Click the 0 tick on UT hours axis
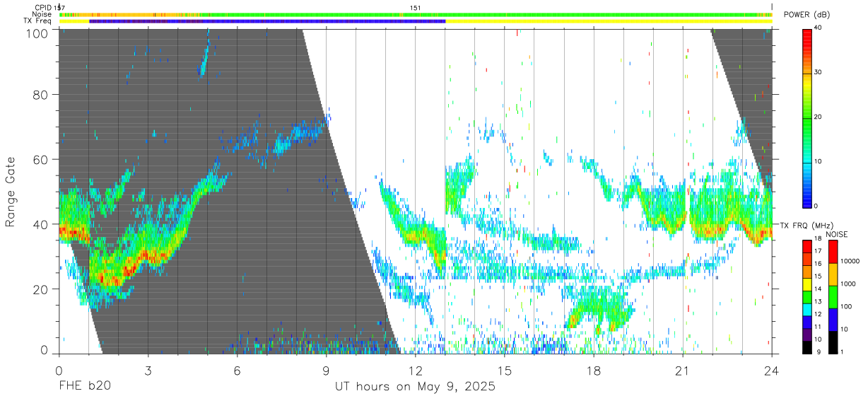The width and height of the screenshot is (868, 401). coord(59,369)
